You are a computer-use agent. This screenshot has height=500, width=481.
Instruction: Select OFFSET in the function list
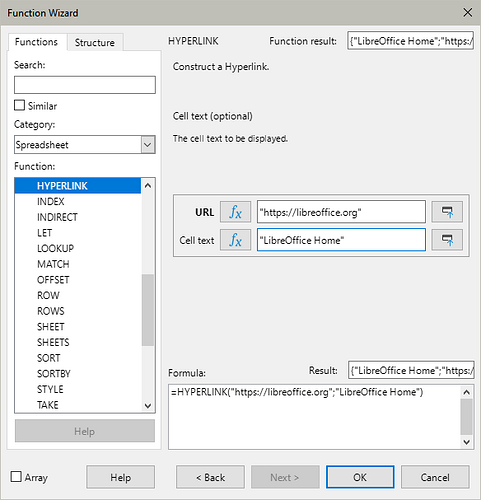coord(78,280)
